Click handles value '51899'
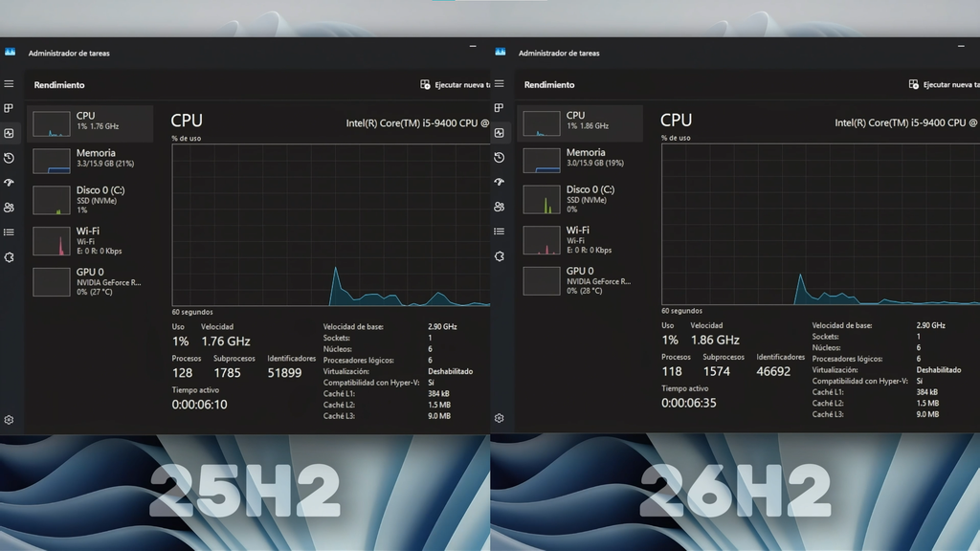 tap(284, 373)
